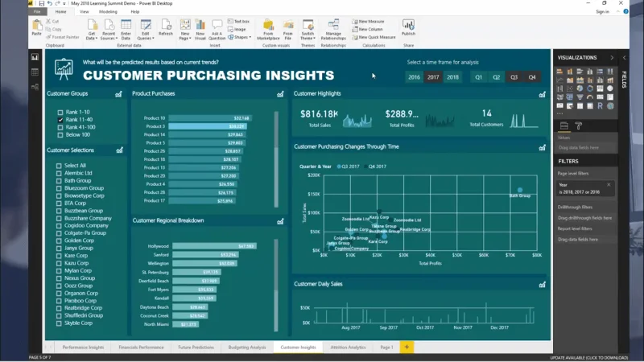644x362 pixels.
Task: Select the Q4 quarter button
Action: [532, 77]
